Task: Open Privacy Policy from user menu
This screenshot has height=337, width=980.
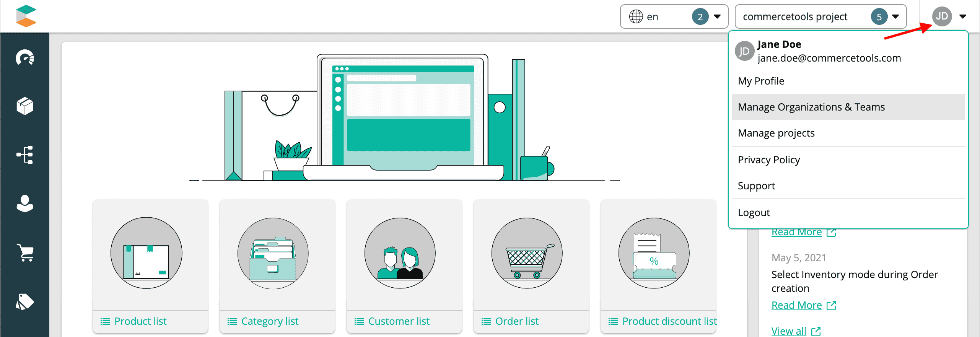Action: 768,160
